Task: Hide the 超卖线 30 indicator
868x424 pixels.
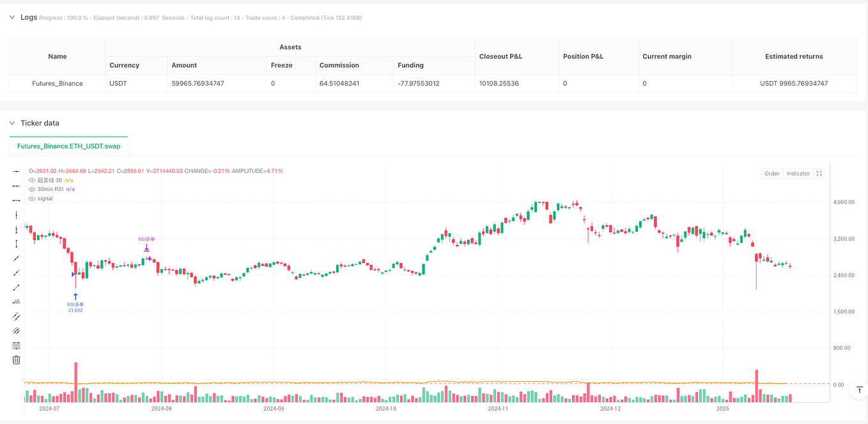Action: [x=31, y=180]
